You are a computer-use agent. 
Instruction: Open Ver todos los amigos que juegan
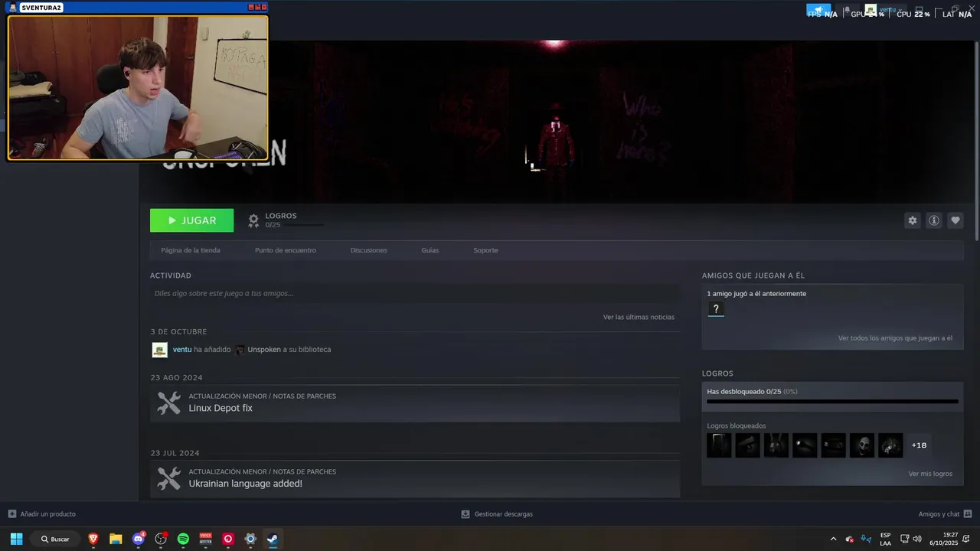coord(895,338)
